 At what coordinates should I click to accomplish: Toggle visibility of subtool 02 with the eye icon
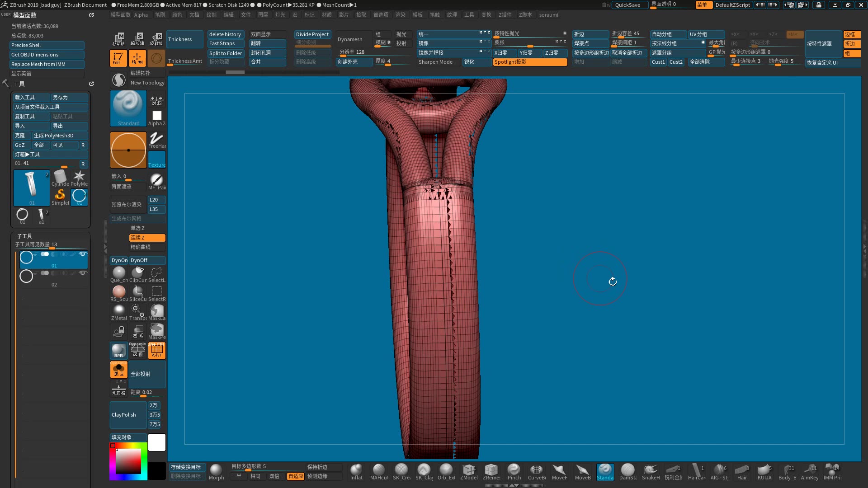[x=83, y=273]
